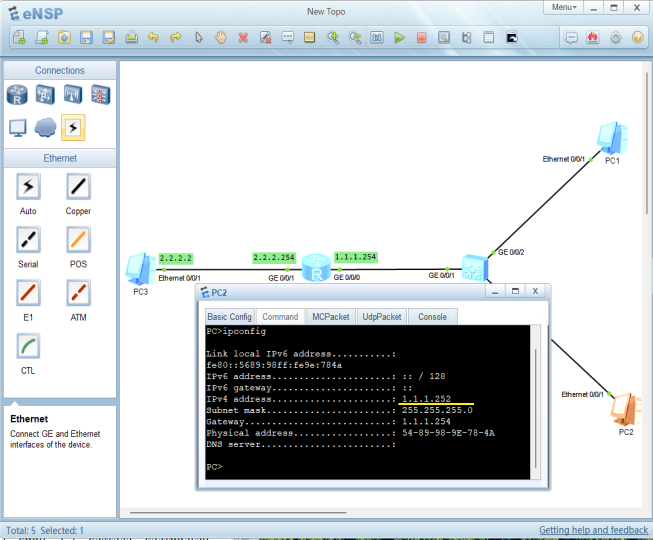This screenshot has height=540, width=653.
Task: Select the ATM cable type
Action: coord(78,294)
